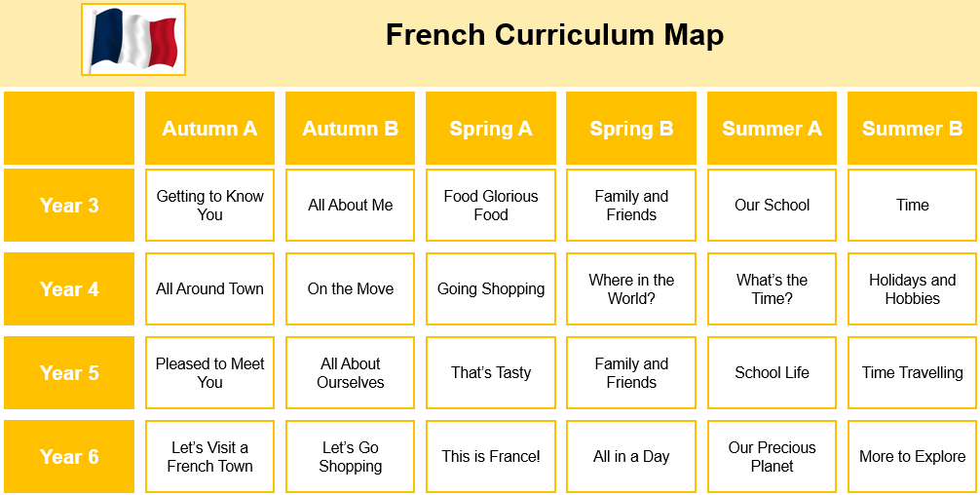Click the French Curriculum Map title

click(554, 34)
